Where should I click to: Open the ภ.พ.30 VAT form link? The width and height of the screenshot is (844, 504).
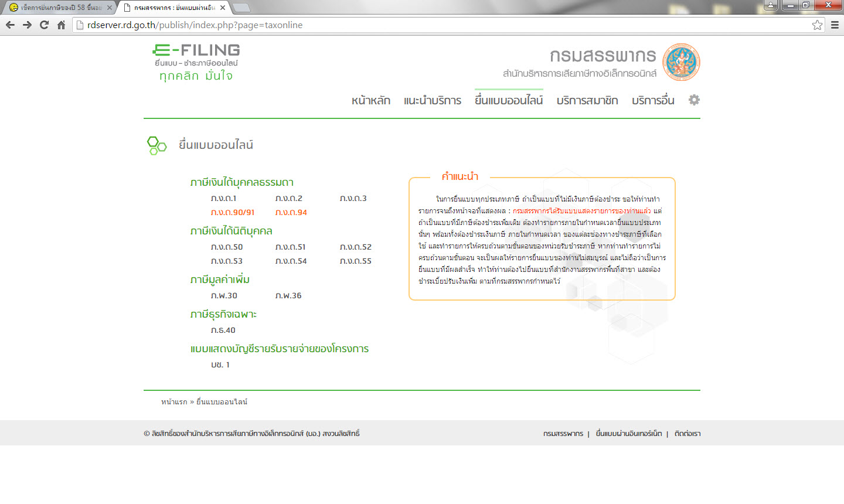224,295
